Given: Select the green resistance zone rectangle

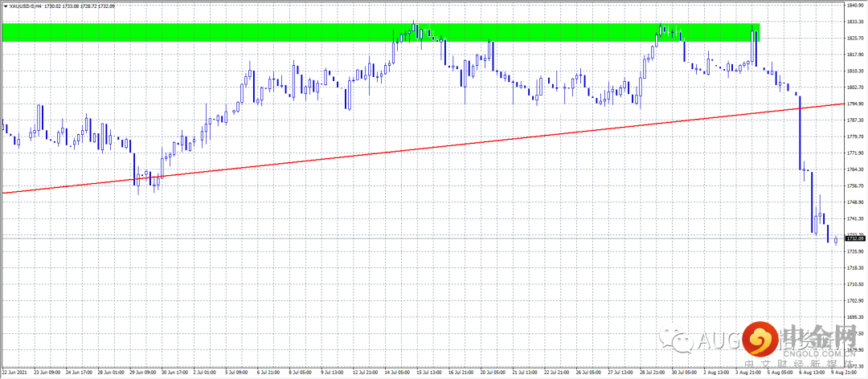Looking at the screenshot, I should [381, 32].
